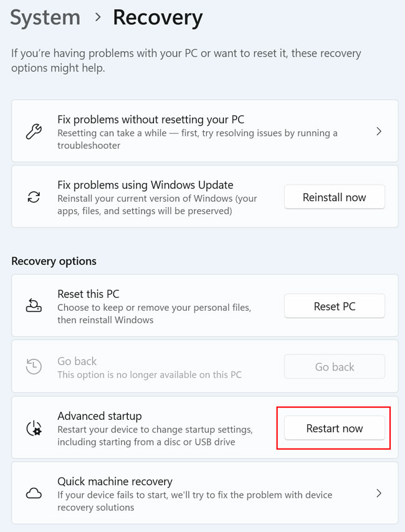This screenshot has height=532, width=405.
Task: Select the disabled Go back button
Action: tap(334, 366)
